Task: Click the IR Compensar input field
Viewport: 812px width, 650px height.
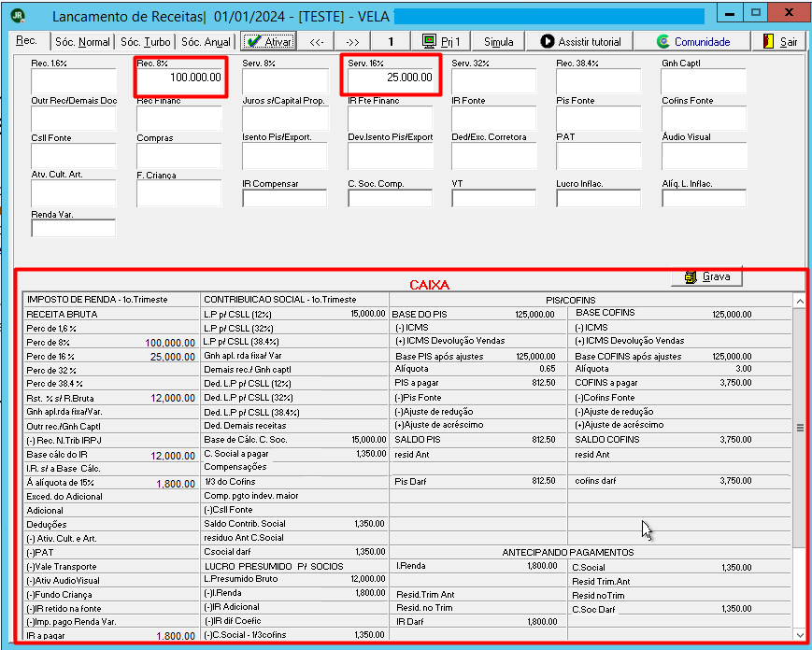Action: [x=284, y=198]
